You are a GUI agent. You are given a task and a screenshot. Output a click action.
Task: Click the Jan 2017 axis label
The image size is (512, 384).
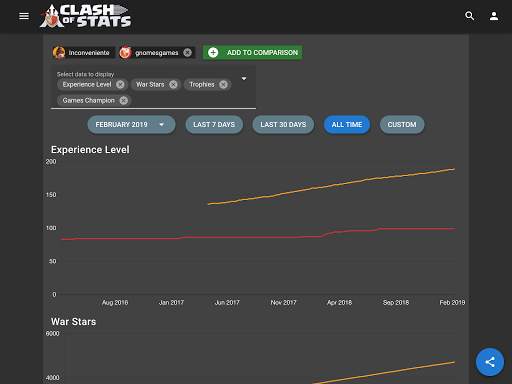tap(171, 303)
